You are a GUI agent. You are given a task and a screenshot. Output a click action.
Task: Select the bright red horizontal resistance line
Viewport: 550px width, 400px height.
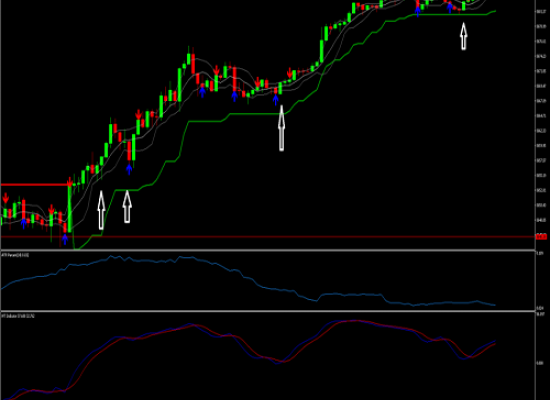[x=35, y=185]
